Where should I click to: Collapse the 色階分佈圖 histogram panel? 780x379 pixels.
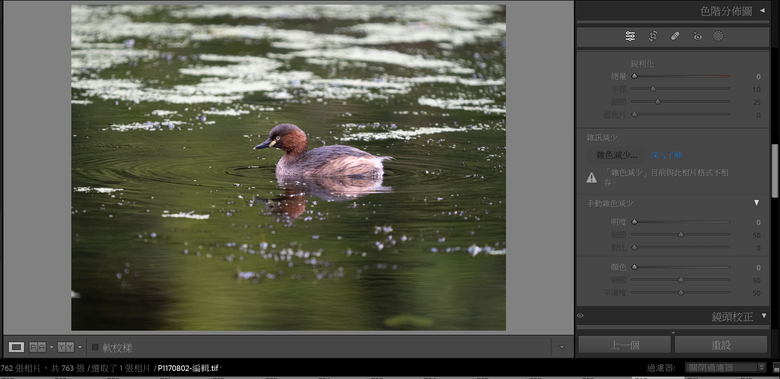click(x=763, y=10)
